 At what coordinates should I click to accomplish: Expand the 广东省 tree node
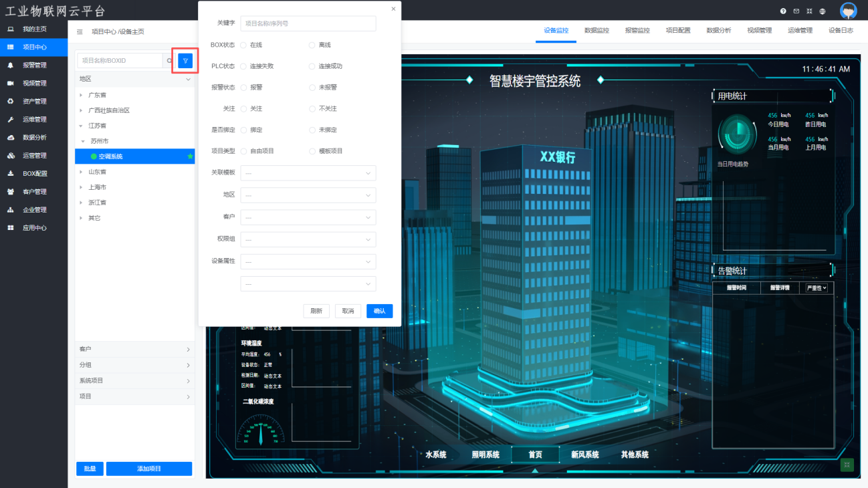[81, 95]
